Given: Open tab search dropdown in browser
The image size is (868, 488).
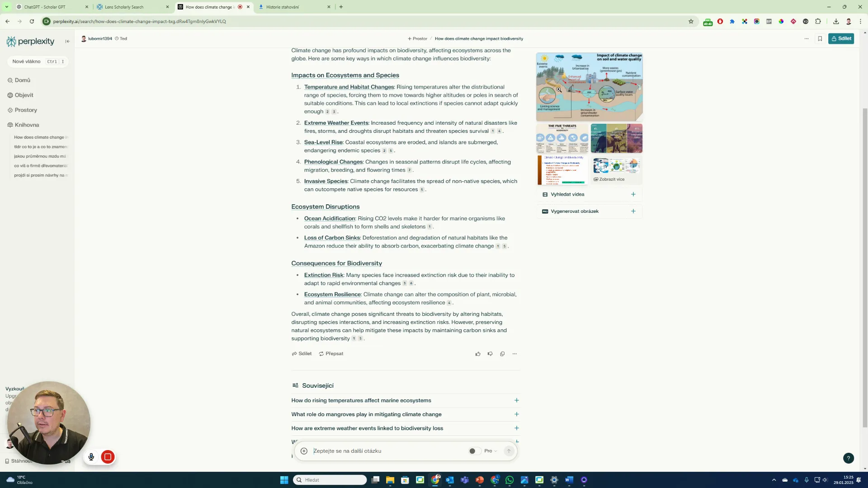Looking at the screenshot, I should point(6,7).
